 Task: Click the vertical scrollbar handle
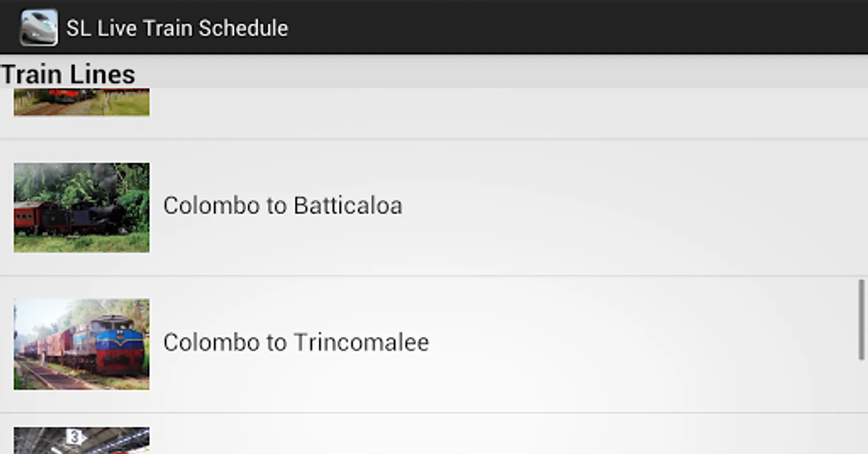[861, 320]
